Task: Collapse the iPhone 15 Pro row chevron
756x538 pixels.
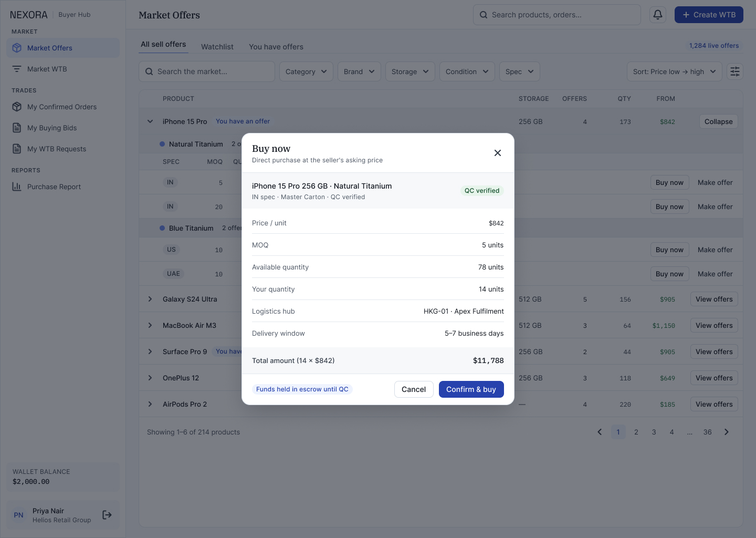Action: click(x=150, y=121)
